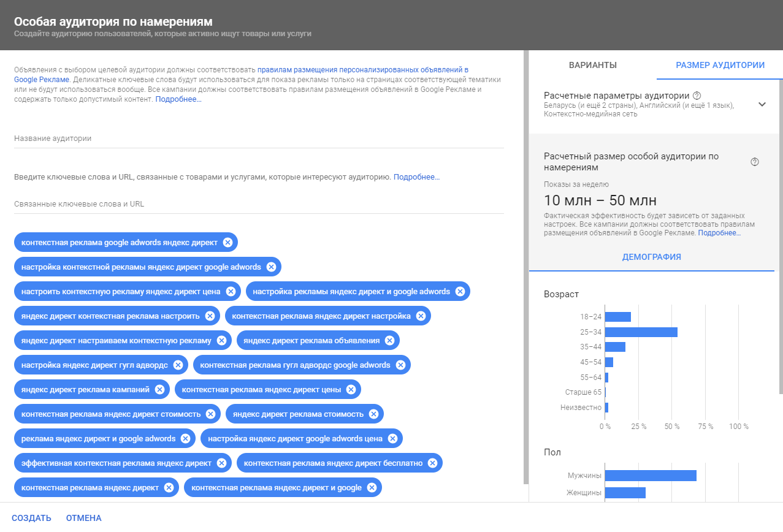Remove chip 'контекстная реклама гугл адвордс google adwords'
Screen dimensions: 783x532
[x=400, y=365]
